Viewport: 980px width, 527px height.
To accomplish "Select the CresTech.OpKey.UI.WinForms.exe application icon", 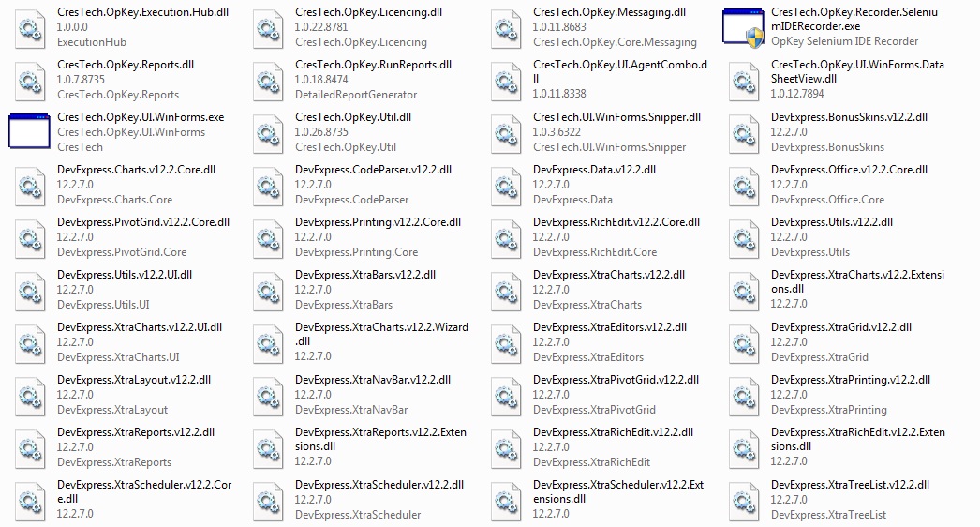I will click(x=29, y=131).
